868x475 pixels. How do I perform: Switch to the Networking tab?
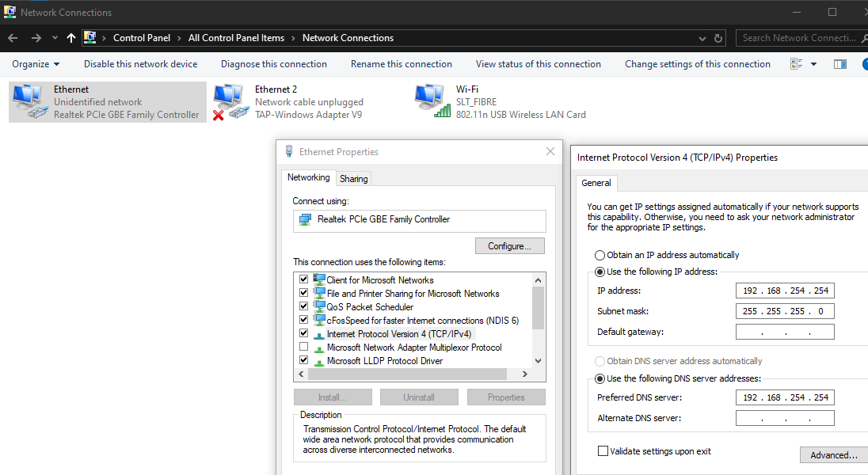pos(308,177)
